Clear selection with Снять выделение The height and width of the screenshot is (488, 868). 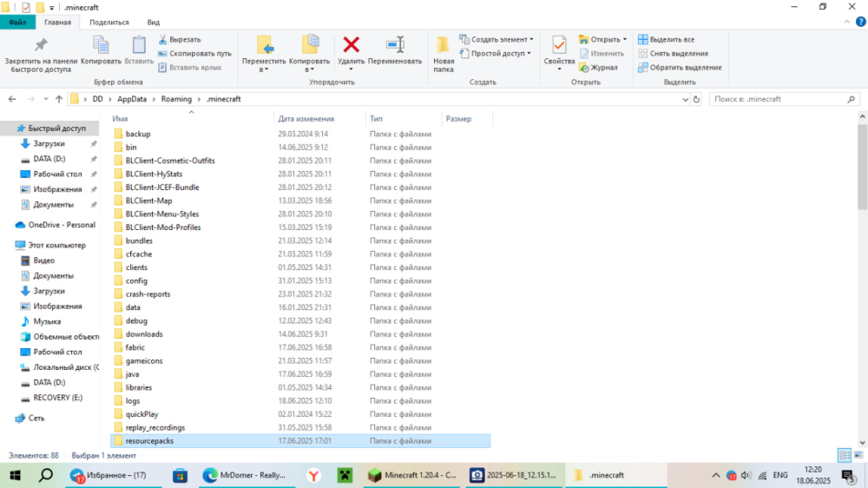click(674, 53)
